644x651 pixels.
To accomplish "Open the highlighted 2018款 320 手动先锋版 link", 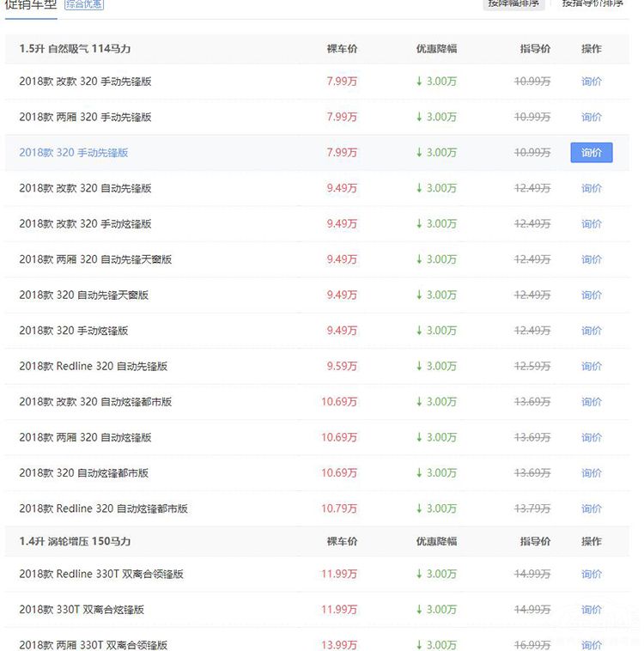I will (x=74, y=152).
